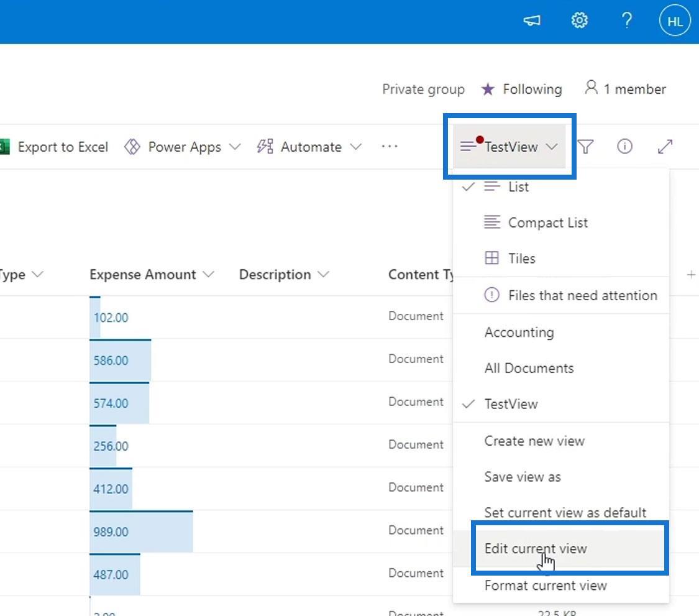Viewport: 699px width, 616px height.
Task: Choose Files that need attention
Action: (561, 295)
